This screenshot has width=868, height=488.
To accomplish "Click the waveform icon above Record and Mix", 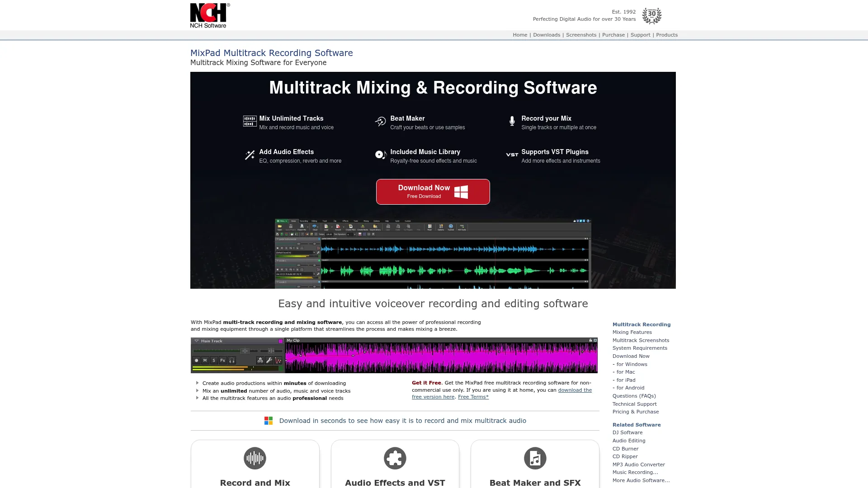I will pyautogui.click(x=255, y=458).
